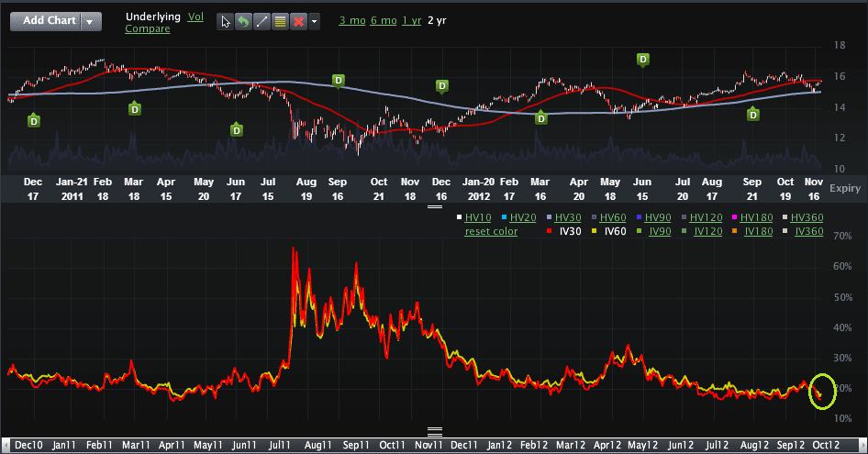868x454 pixels.
Task: Click the red X delete icon
Action: click(x=297, y=21)
